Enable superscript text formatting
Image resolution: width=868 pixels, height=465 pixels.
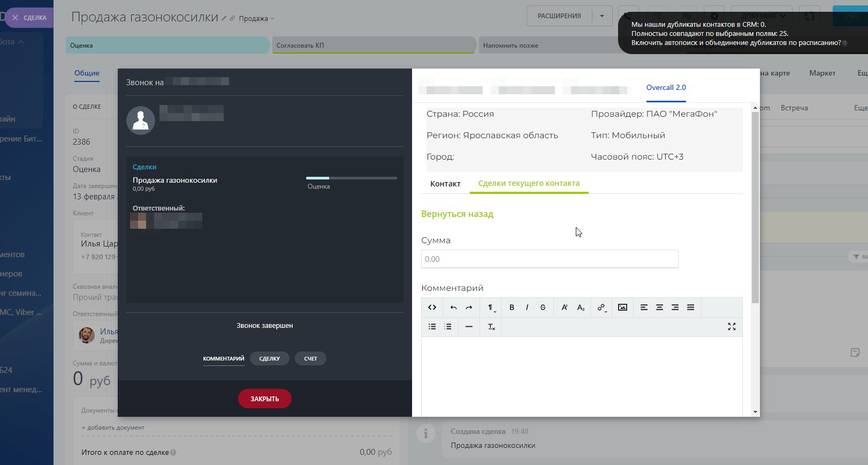(564, 307)
